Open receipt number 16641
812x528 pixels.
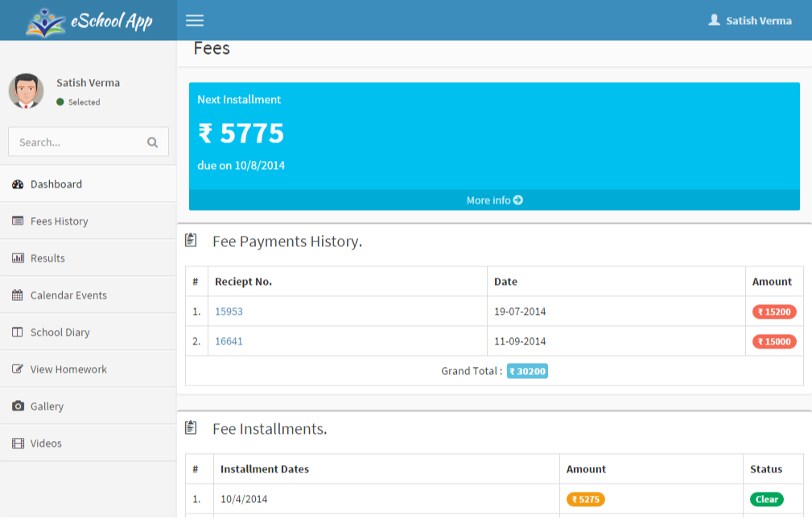click(229, 341)
